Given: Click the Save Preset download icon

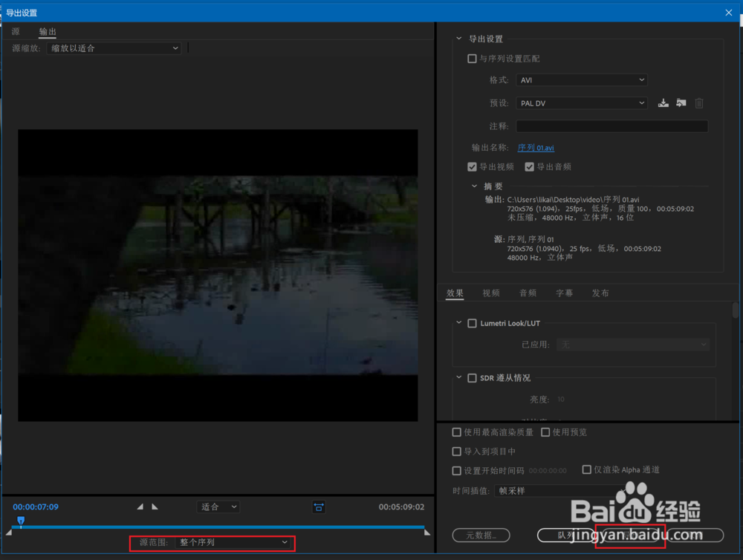Looking at the screenshot, I should pos(663,102).
